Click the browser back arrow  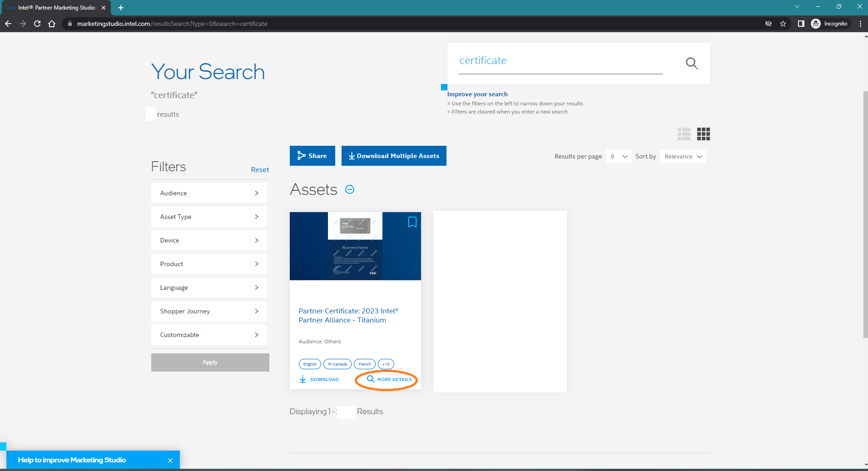tap(8, 24)
